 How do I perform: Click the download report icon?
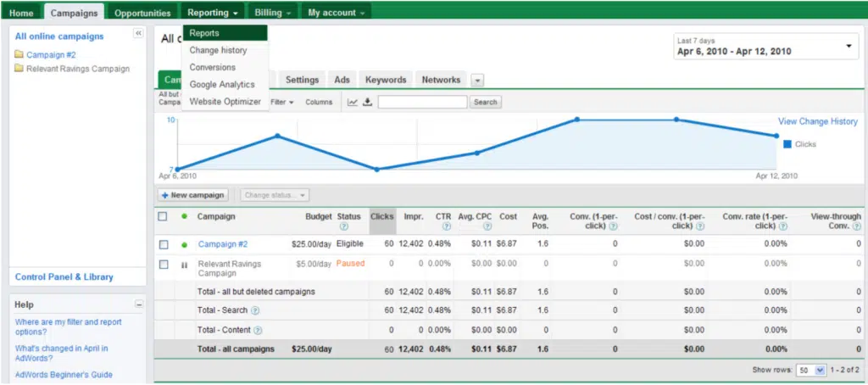[367, 102]
